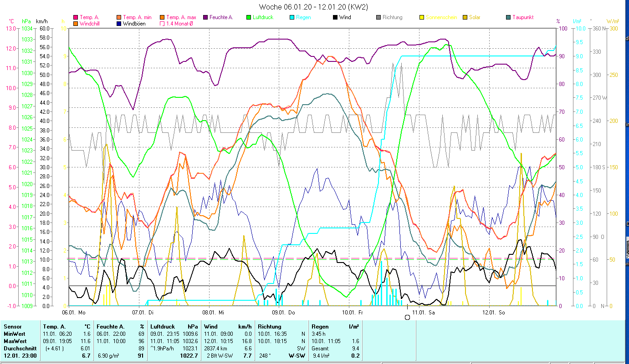The image size is (629, 364).
Task: Click the km/h axis unit label at chart top
Action: [41, 21]
